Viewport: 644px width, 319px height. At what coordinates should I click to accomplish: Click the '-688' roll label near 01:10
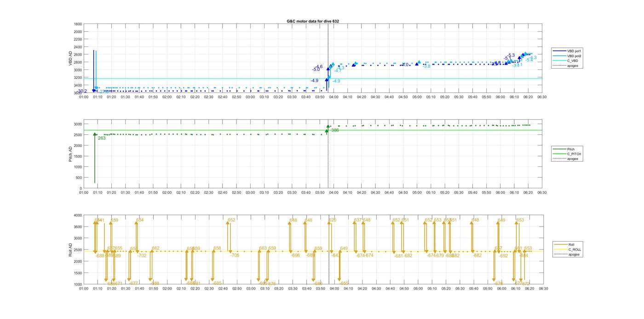(x=100, y=255)
